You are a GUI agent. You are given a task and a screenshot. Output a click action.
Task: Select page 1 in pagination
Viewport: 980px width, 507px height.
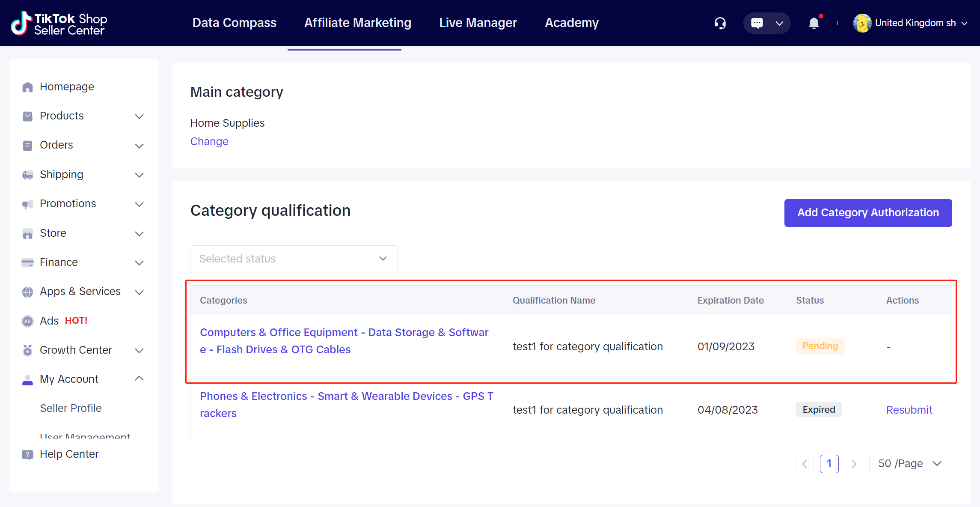pos(829,464)
